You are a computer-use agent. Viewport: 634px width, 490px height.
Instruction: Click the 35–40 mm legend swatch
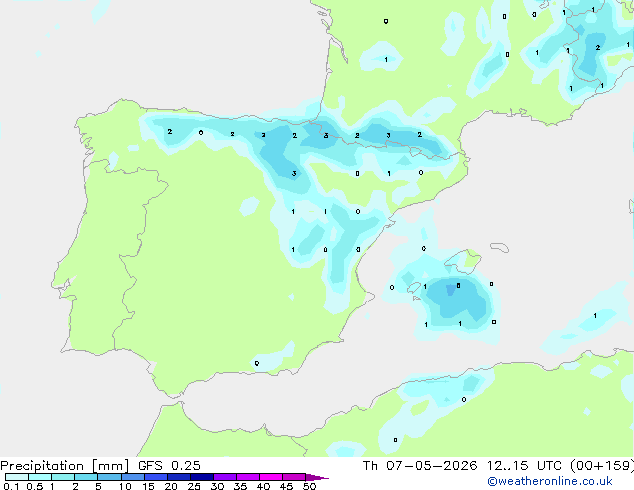248,477
